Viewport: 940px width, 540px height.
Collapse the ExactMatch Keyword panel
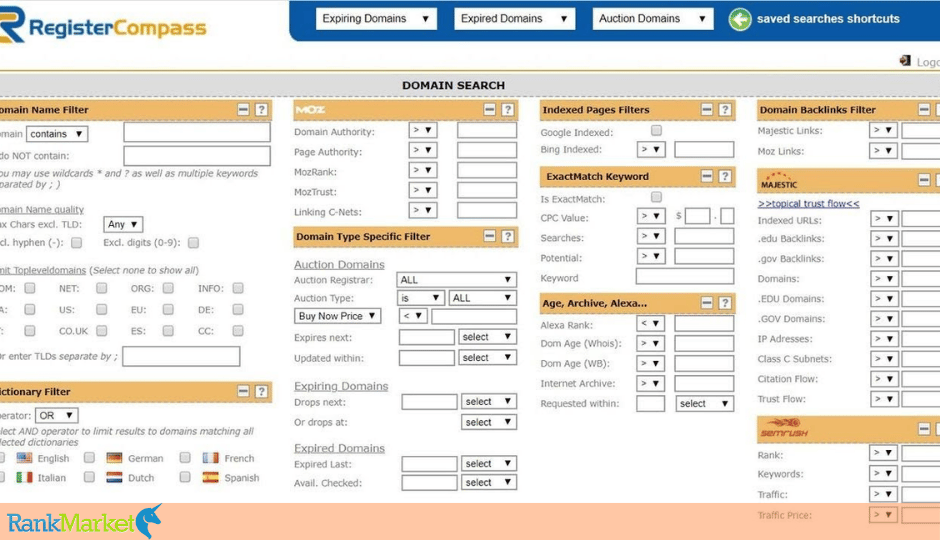tap(707, 176)
